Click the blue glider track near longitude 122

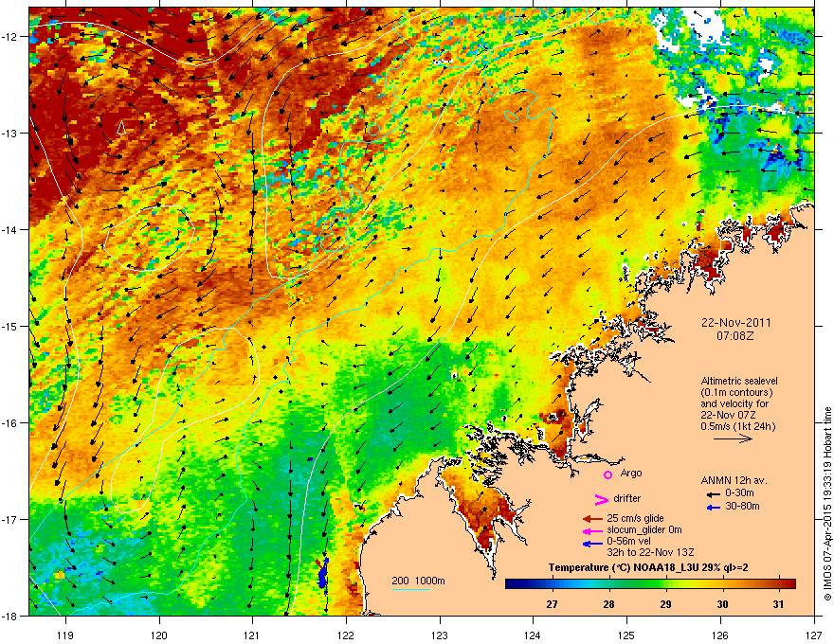pyautogui.click(x=323, y=574)
